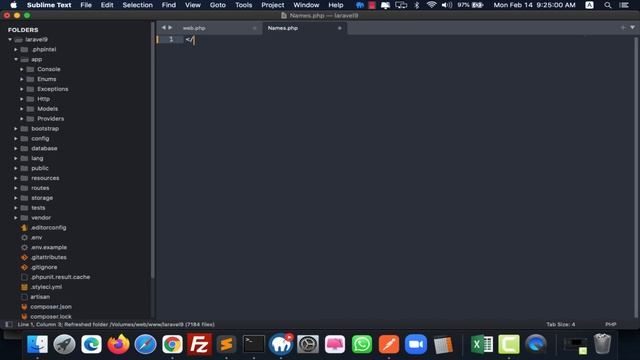The height and width of the screenshot is (360, 640).
Task: Expand the resources folder
Action: click(16, 178)
